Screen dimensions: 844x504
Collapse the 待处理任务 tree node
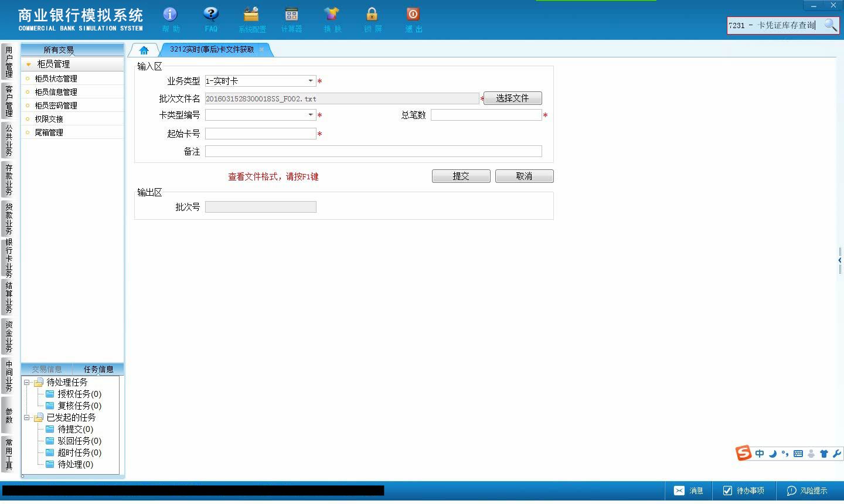26,382
